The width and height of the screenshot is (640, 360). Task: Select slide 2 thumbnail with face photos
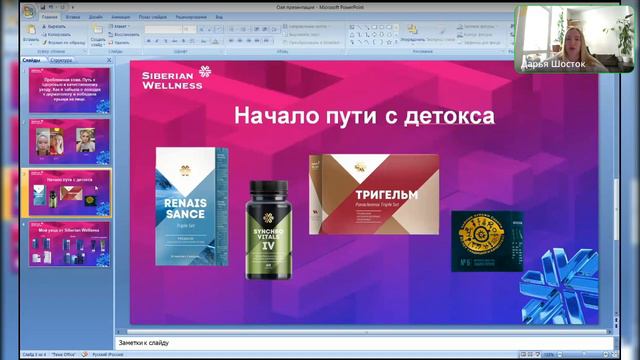tap(69, 142)
